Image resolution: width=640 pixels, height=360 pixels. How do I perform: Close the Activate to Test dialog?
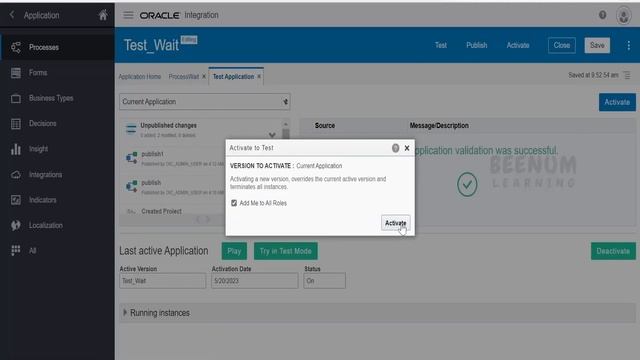pyautogui.click(x=407, y=148)
